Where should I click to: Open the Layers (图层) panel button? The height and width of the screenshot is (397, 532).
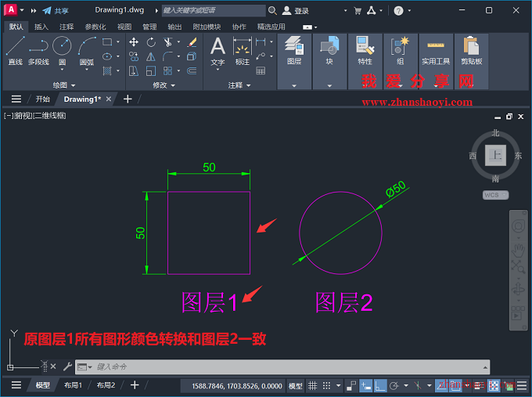pos(294,50)
